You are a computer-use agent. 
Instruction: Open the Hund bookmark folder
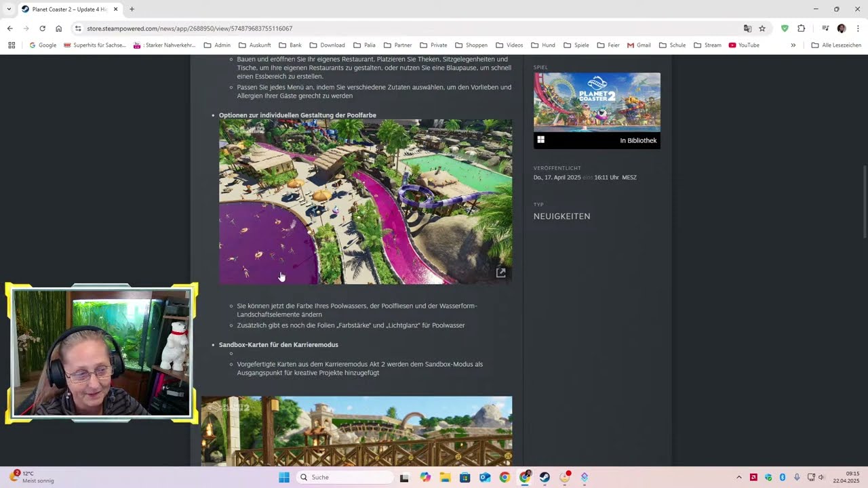coord(543,45)
